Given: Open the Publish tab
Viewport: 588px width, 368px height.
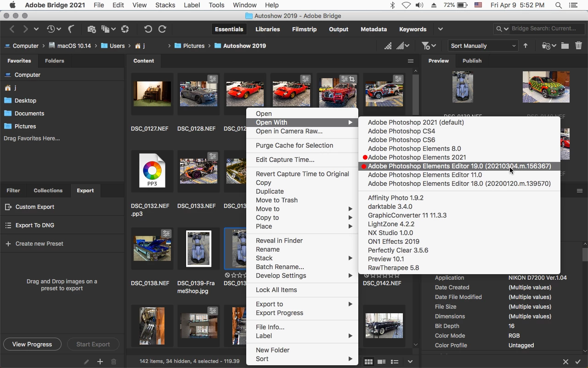Looking at the screenshot, I should click(472, 61).
